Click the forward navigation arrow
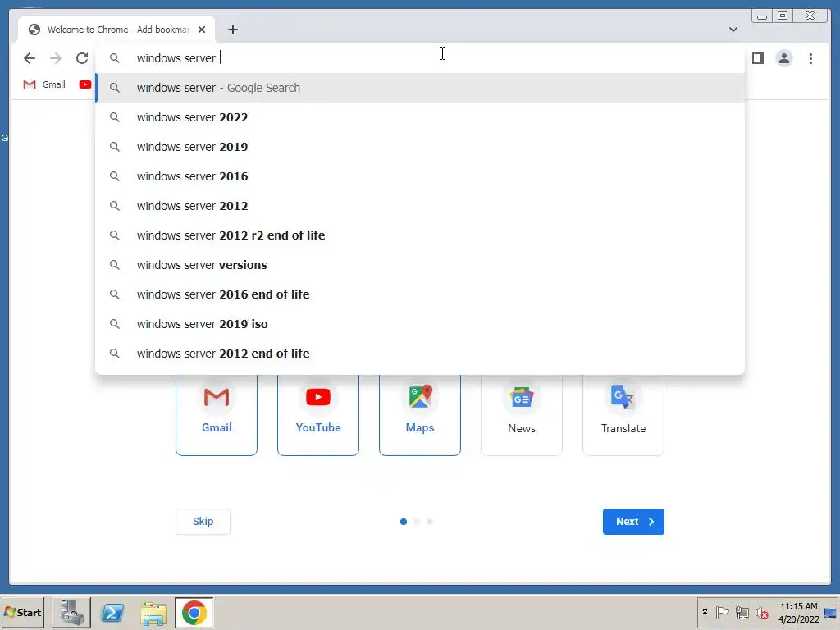Screen dimensions: 840x630 (56, 58)
